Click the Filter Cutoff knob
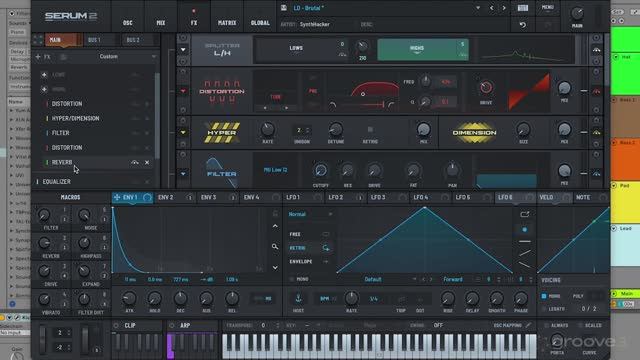The height and width of the screenshot is (360, 640). pyautogui.click(x=320, y=171)
